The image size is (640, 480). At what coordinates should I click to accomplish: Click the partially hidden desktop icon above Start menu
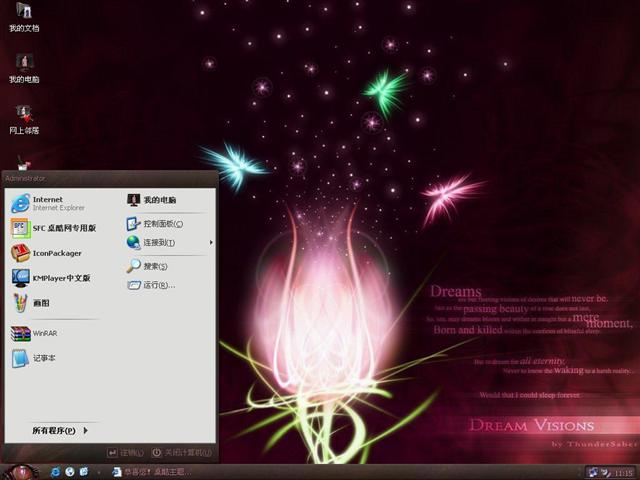tap(24, 162)
